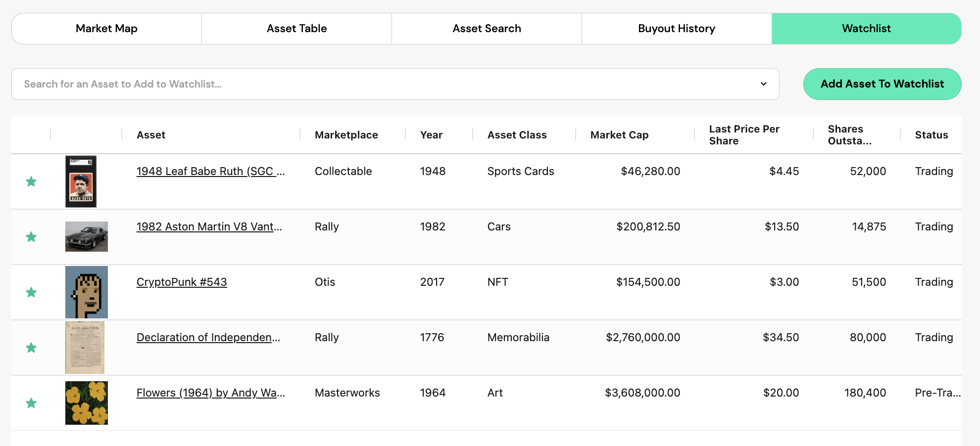
Task: Open the Asset Table tab
Action: (296, 29)
